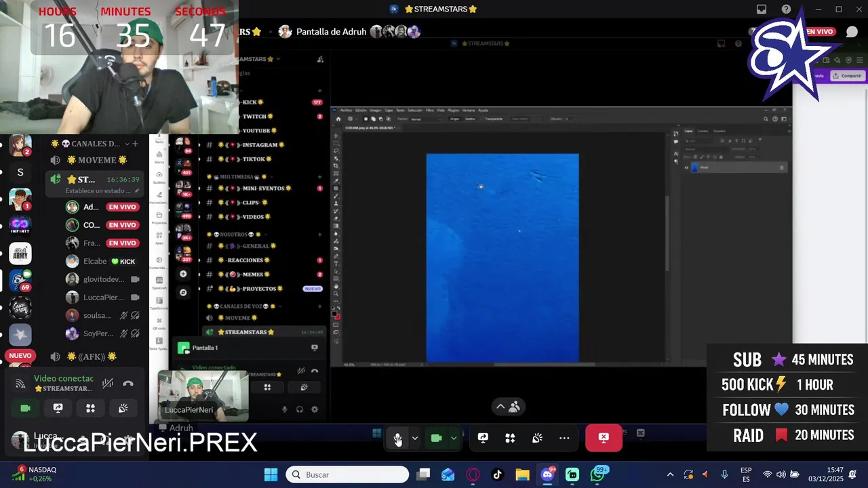Click the Compartir button at right edge
This screenshot has width=868, height=488.
[x=848, y=76]
